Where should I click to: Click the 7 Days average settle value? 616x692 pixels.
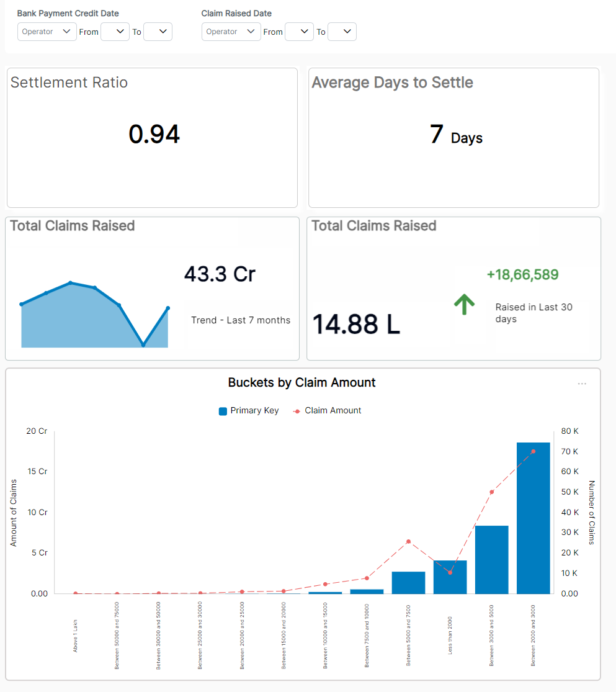[x=455, y=135]
